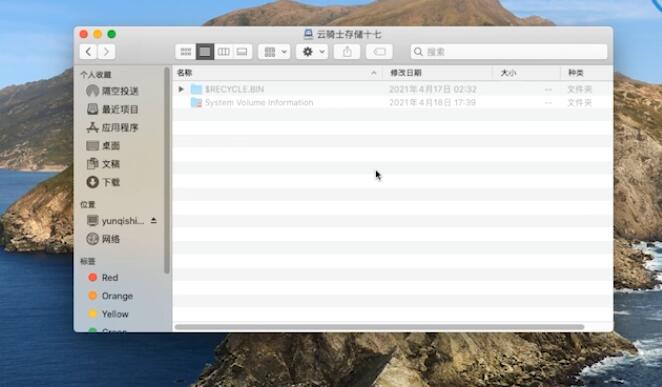Open 文稿 Documents in sidebar
662x387 pixels.
(103, 164)
